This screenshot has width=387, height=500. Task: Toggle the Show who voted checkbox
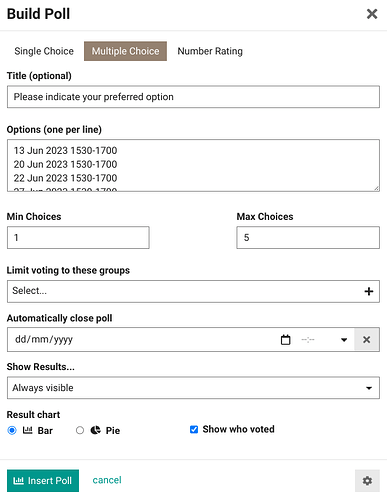(x=194, y=429)
